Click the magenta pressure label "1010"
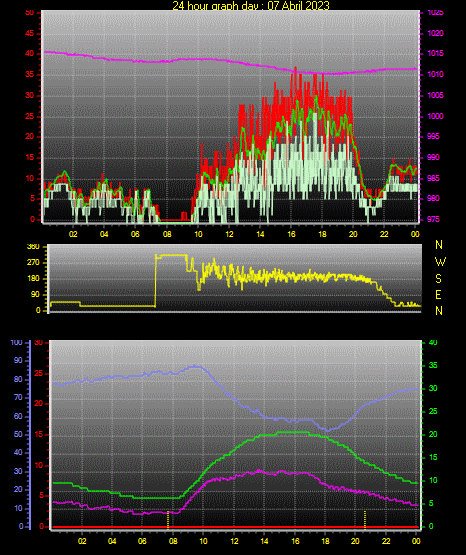 (x=435, y=74)
